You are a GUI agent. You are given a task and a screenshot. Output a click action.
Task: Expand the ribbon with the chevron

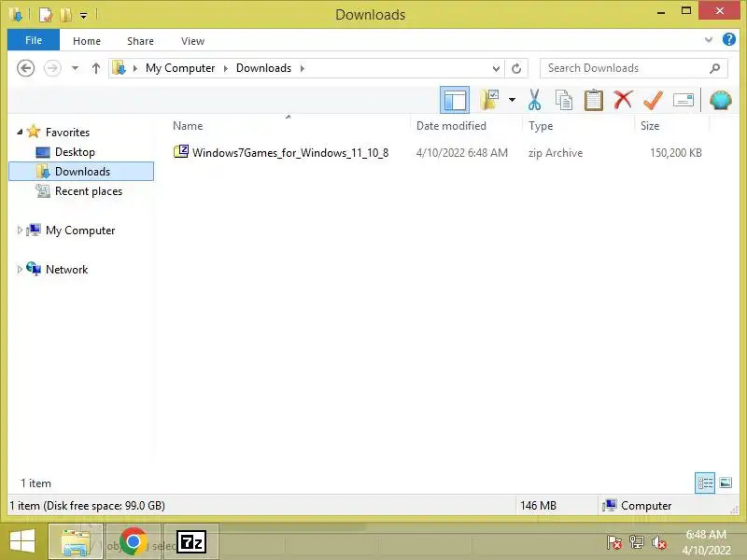pyautogui.click(x=709, y=40)
